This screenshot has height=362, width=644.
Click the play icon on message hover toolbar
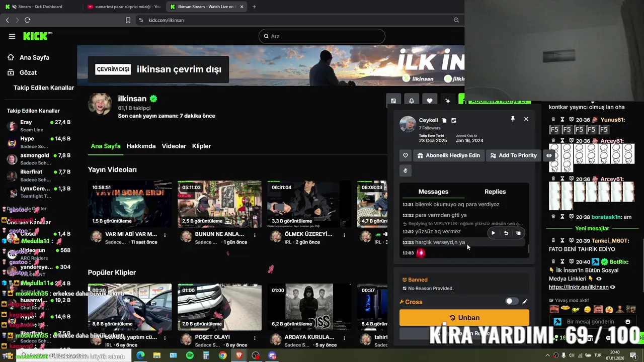(x=493, y=233)
